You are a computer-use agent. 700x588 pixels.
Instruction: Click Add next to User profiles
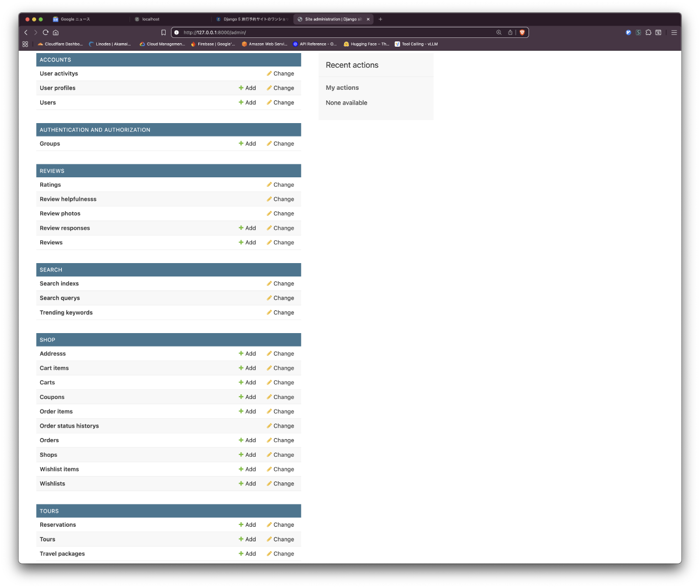point(247,88)
